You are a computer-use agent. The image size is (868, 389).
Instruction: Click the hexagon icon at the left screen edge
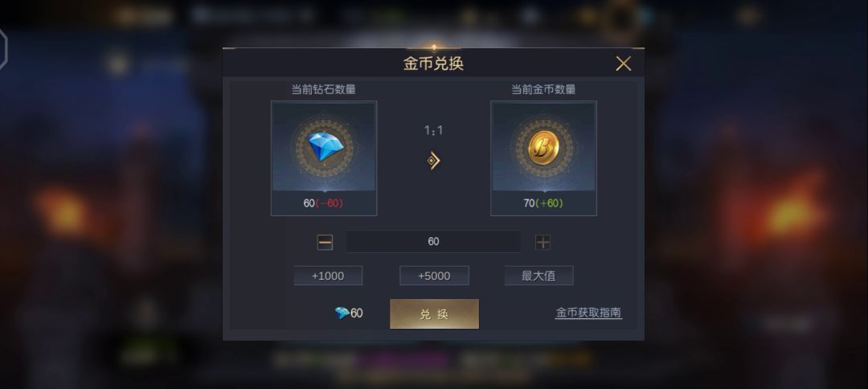point(2,50)
